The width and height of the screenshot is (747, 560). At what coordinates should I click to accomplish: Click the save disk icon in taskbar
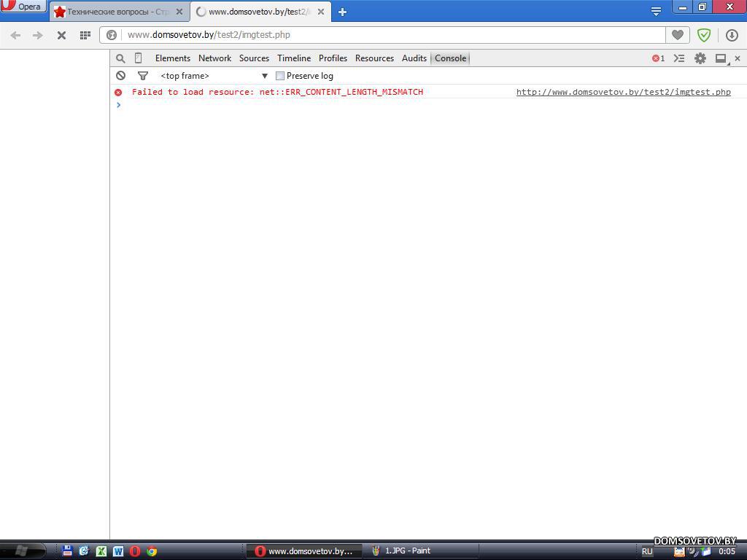[67, 551]
